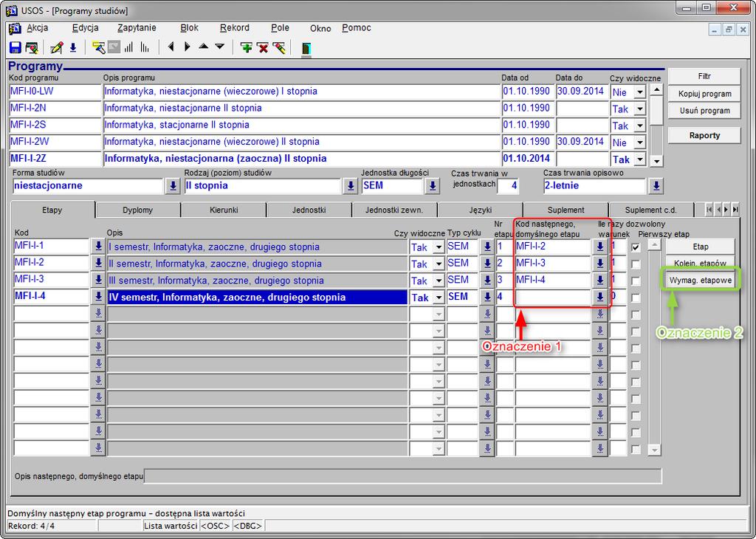Open Czas trwania opisowo value list button

point(656,186)
